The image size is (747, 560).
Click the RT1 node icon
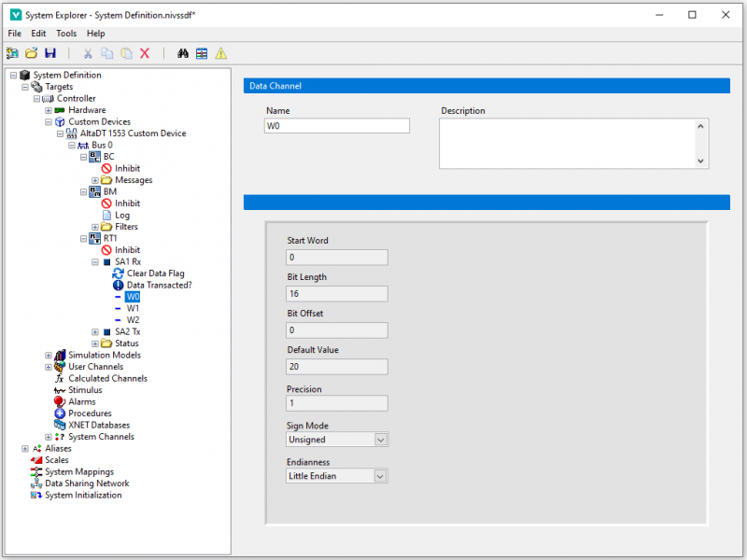tap(95, 238)
